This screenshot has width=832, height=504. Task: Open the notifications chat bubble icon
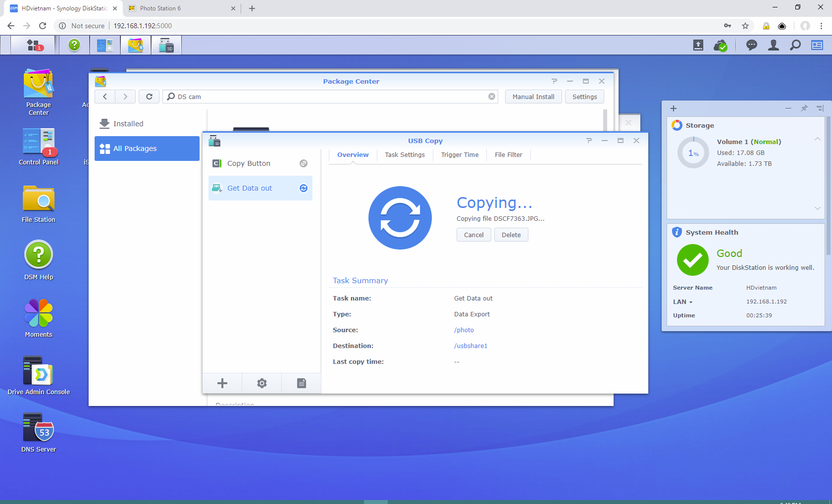pyautogui.click(x=752, y=46)
